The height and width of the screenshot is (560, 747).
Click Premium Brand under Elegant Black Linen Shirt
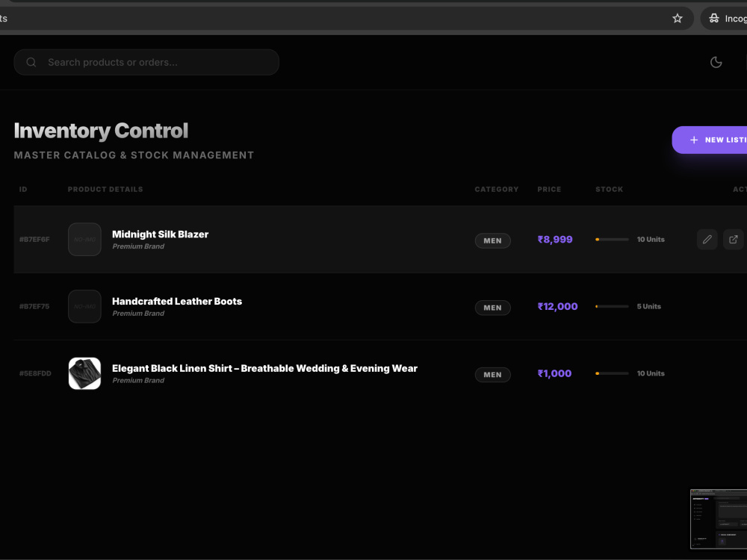(x=138, y=381)
